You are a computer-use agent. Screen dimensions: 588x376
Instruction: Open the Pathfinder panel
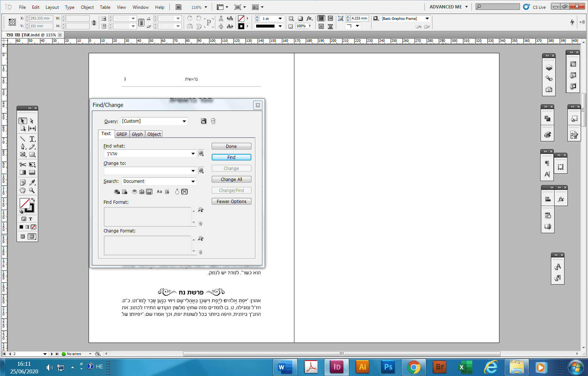pos(547,119)
